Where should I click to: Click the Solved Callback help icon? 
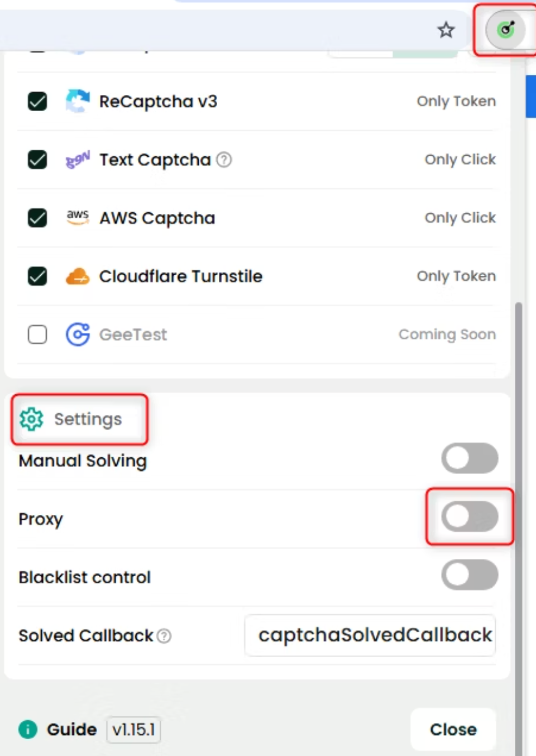coord(164,636)
